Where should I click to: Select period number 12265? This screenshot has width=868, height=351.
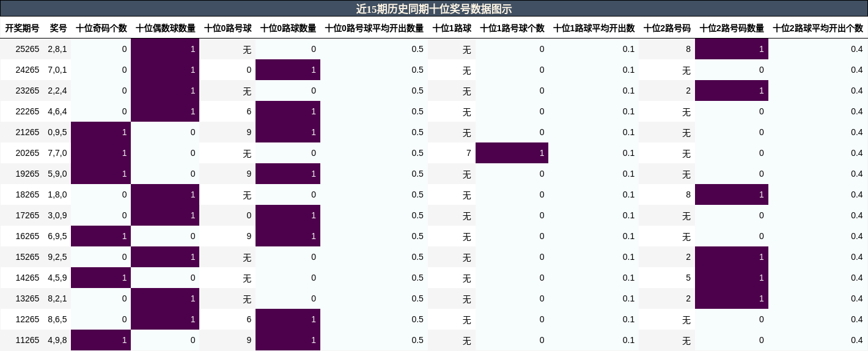pos(28,319)
